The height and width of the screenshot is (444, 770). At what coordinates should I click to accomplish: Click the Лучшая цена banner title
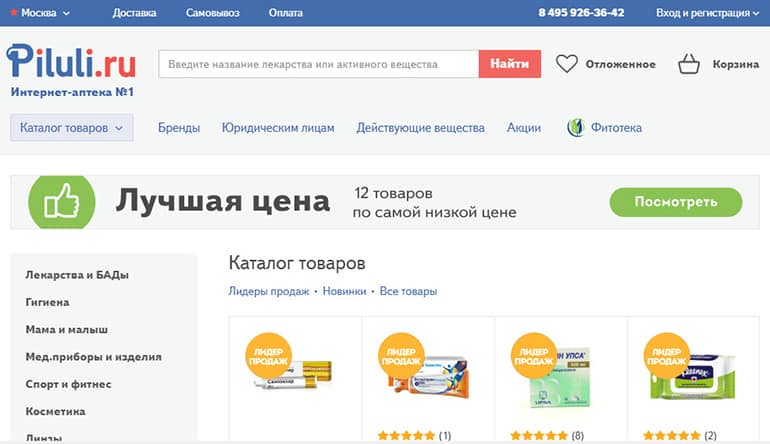click(222, 201)
